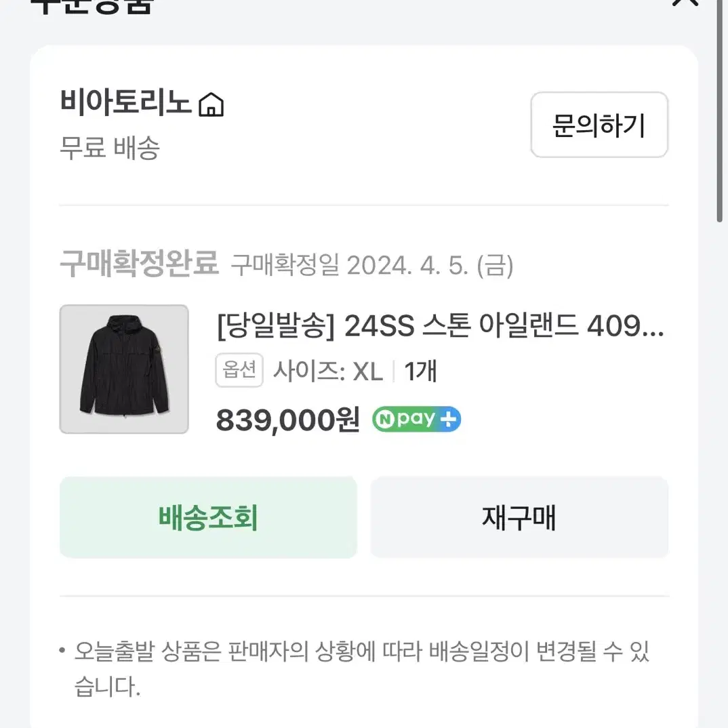
Task: Click the 옵션 badge label
Action: click(239, 370)
